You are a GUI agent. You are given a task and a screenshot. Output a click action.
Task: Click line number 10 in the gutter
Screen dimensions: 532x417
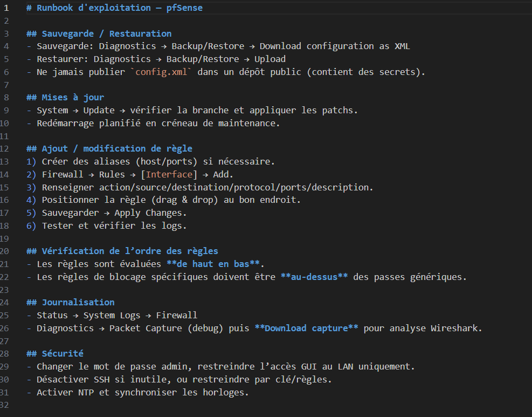[x=5, y=123]
